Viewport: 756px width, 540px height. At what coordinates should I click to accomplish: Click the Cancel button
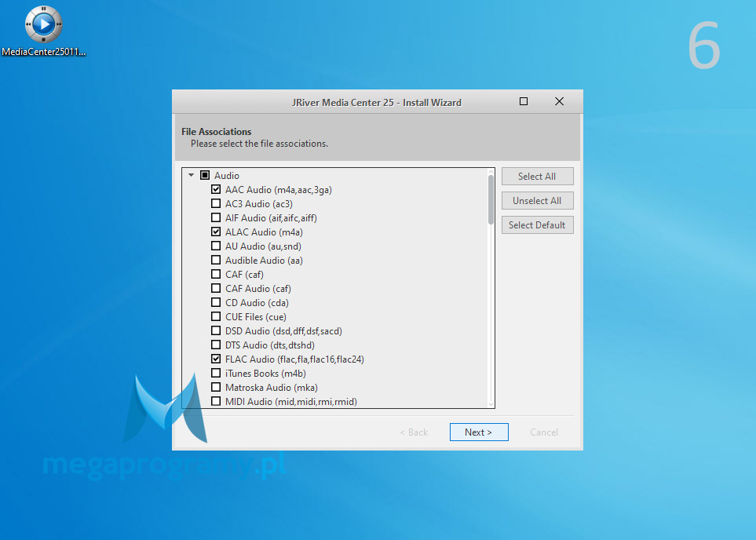click(x=544, y=432)
